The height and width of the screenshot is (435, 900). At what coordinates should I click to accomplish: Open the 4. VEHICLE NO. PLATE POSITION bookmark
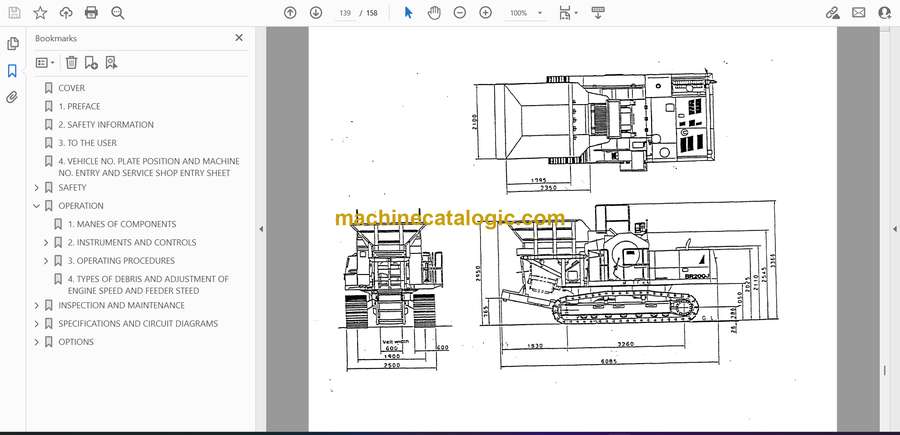[x=149, y=167]
